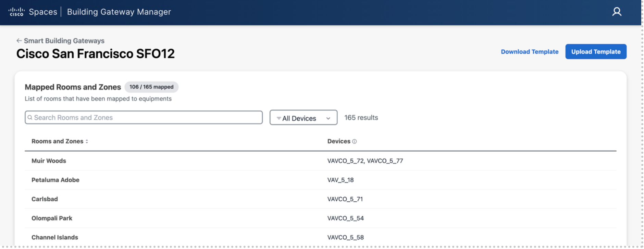Screen dimensions: 644x249
Task: Select the Channel Islands room
Action: pos(55,237)
